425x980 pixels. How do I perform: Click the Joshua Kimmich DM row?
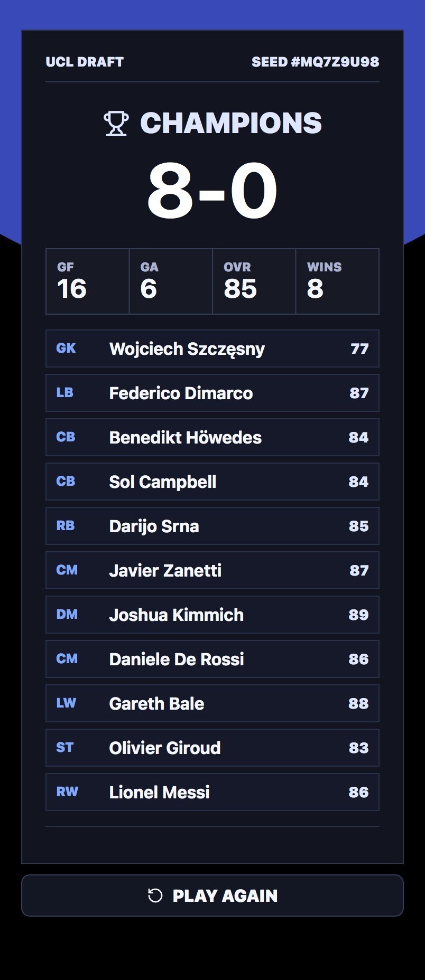point(212,615)
